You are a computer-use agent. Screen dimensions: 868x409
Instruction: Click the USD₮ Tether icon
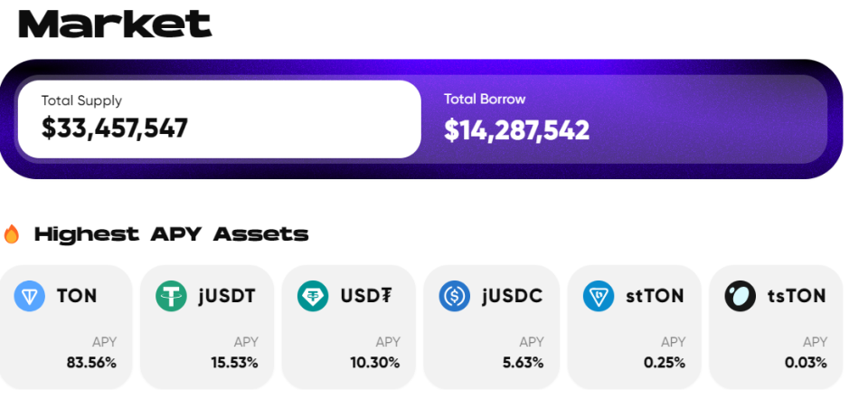313,296
